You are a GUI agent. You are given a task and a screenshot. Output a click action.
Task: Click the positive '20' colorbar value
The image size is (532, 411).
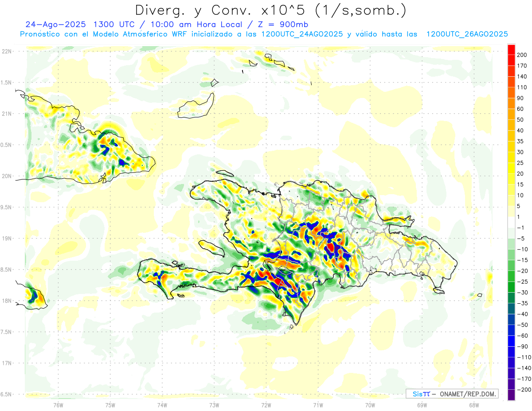[x=520, y=174]
